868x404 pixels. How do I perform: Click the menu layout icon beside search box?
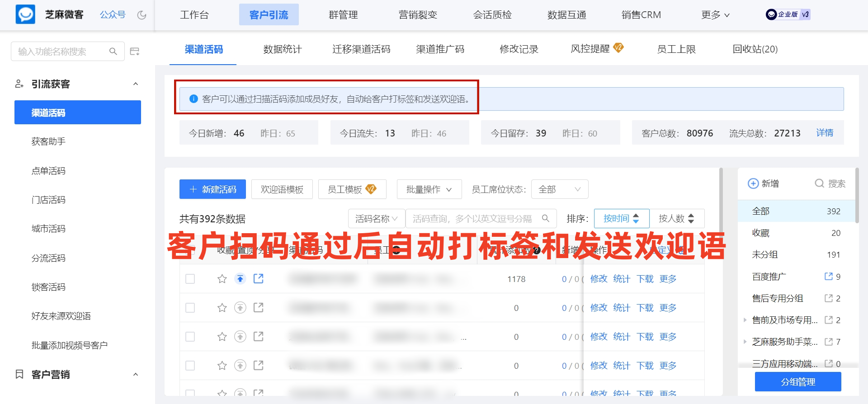pyautogui.click(x=135, y=52)
